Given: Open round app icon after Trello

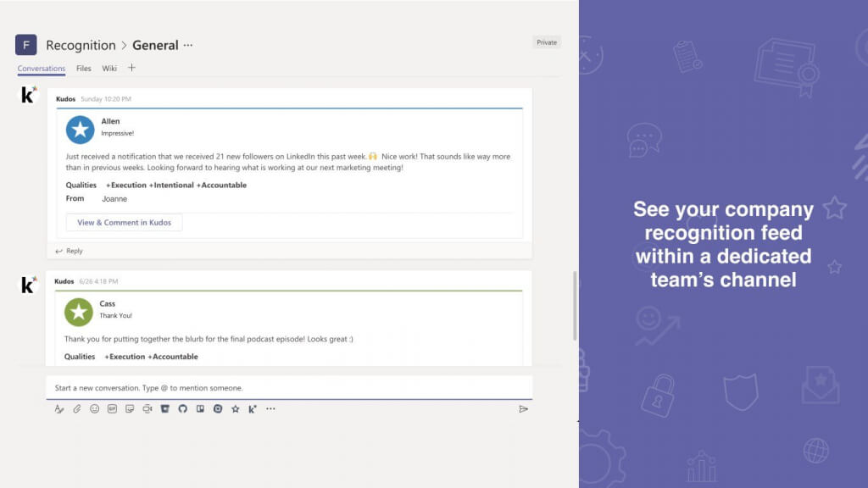Looking at the screenshot, I should [218, 409].
